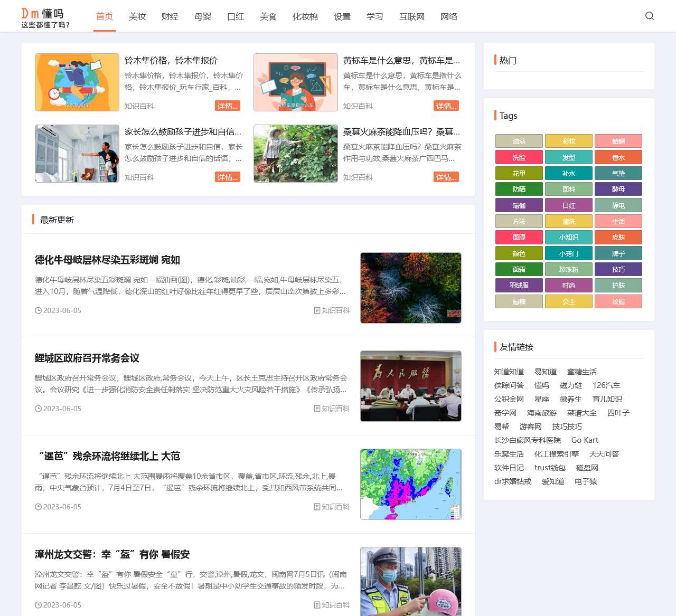Image resolution: width=676 pixels, height=616 pixels.
Task: Click the Go Kart friend link
Action: click(586, 440)
